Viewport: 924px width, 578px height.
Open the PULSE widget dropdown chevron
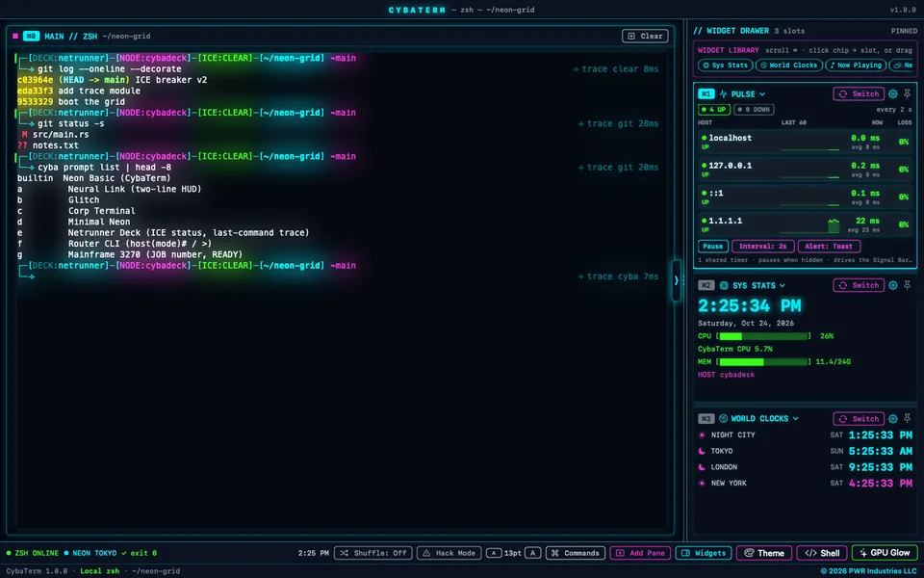762,94
